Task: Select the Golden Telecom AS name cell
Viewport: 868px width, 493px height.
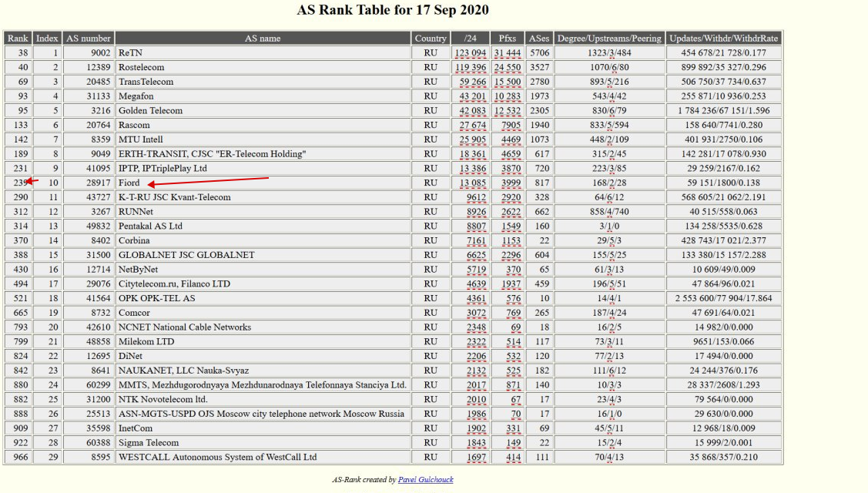Action: pos(263,110)
